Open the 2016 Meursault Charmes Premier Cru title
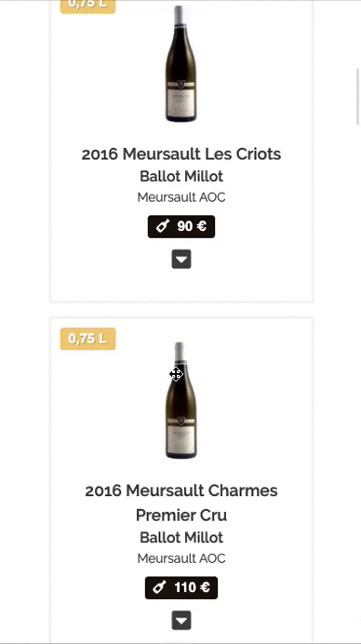The height and width of the screenshot is (644, 361). click(x=181, y=503)
